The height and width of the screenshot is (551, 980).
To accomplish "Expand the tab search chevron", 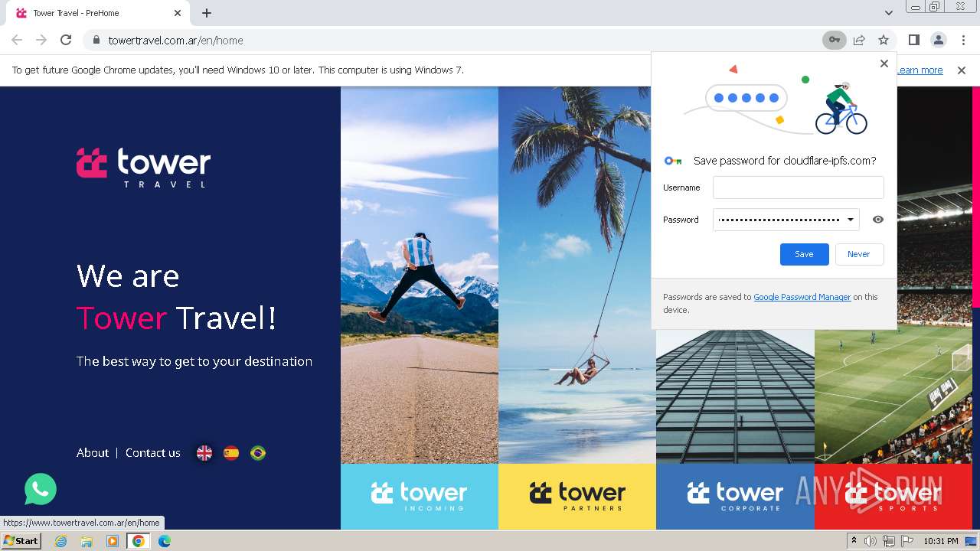I will [888, 13].
